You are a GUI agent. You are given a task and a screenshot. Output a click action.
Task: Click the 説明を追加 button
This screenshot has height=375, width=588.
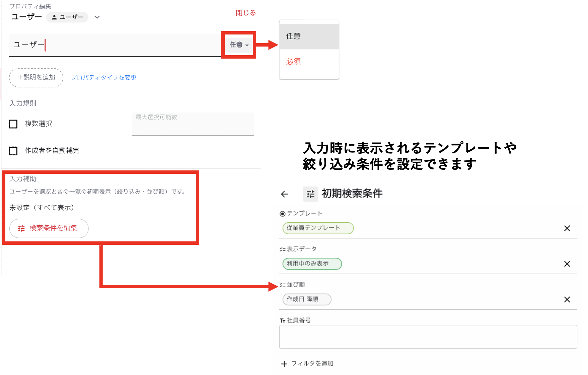[36, 78]
